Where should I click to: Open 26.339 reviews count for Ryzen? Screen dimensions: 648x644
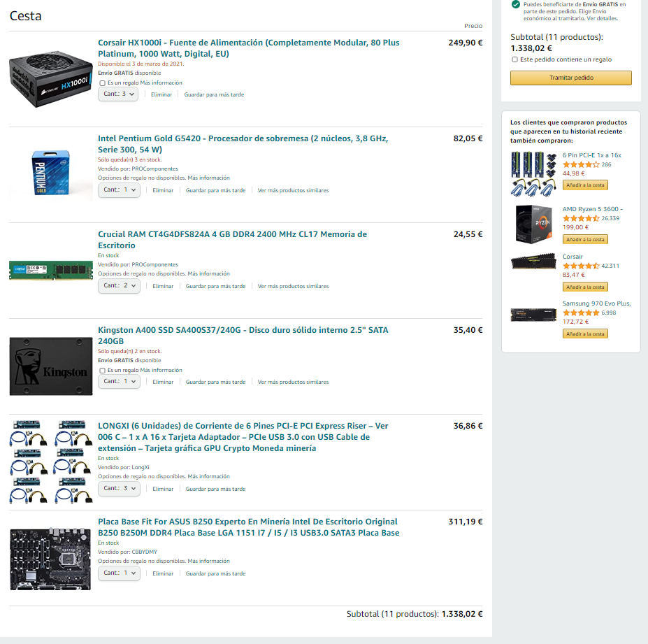pos(610,218)
